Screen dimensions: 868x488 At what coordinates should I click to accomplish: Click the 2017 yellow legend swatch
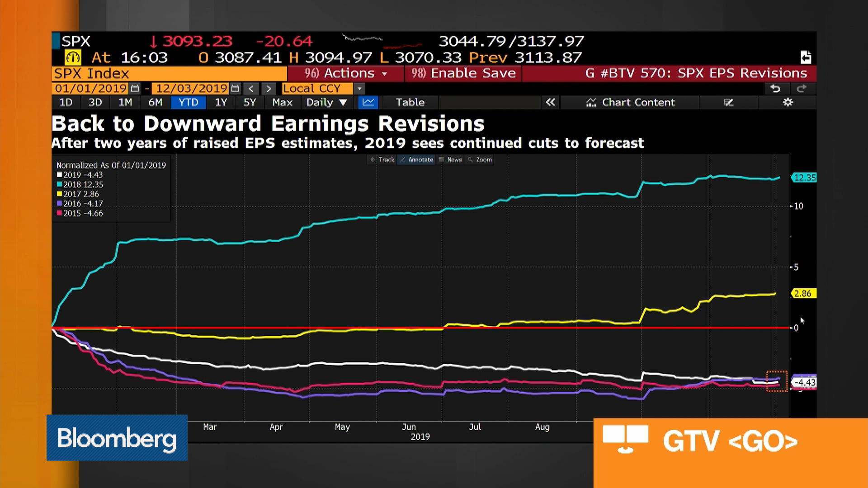59,194
